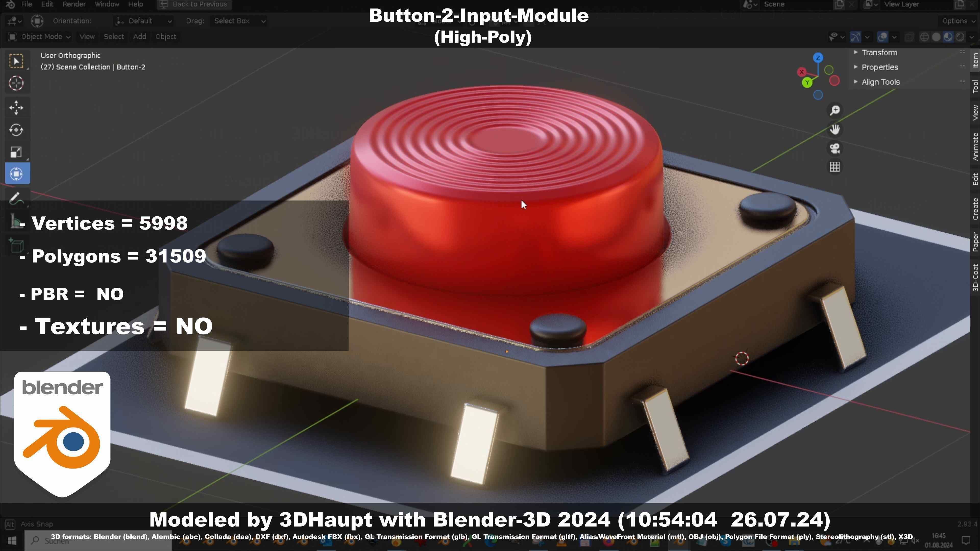Open the Help menu

click(136, 4)
